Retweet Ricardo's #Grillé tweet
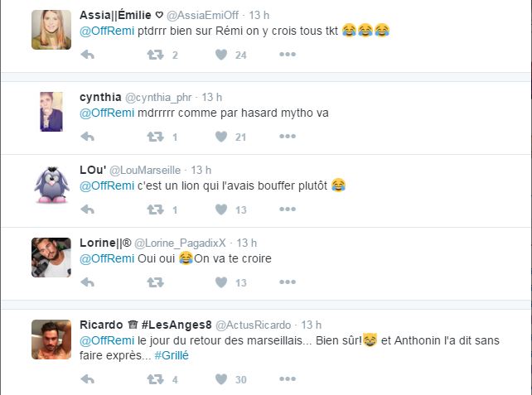This screenshot has height=395, width=532. (156, 379)
